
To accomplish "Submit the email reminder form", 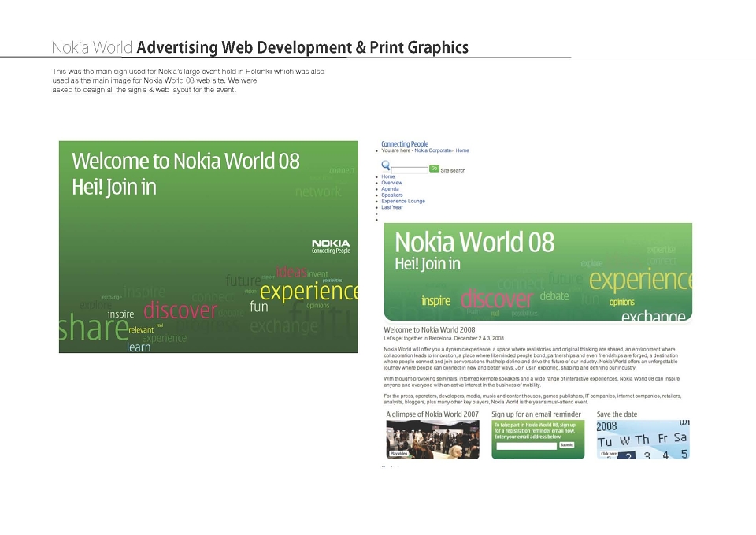I will click(x=566, y=445).
